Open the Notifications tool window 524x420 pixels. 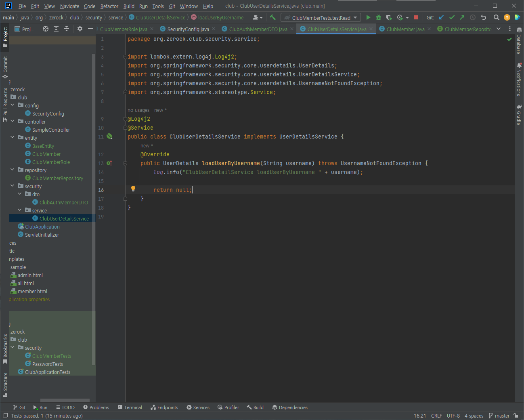(519, 79)
